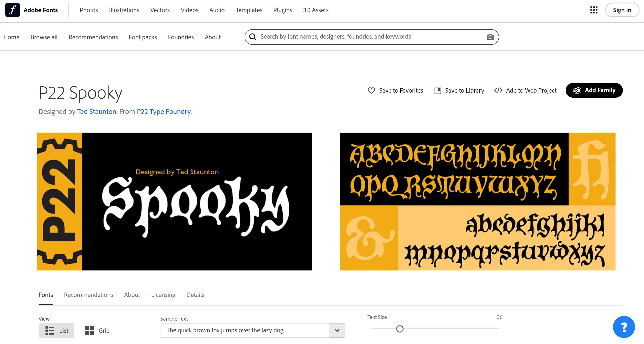644x344 pixels.
Task: Click the text size value 36
Action: coord(499,317)
